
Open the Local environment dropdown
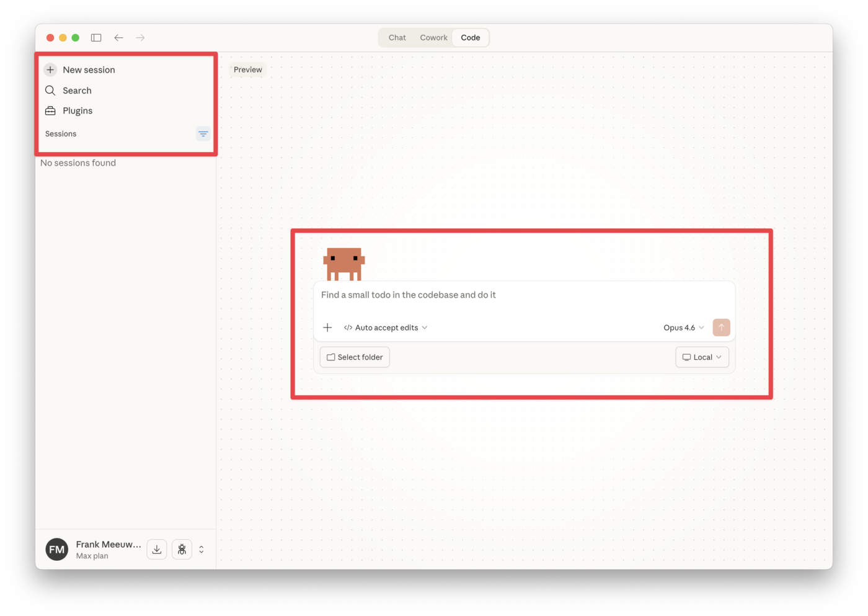click(x=701, y=357)
